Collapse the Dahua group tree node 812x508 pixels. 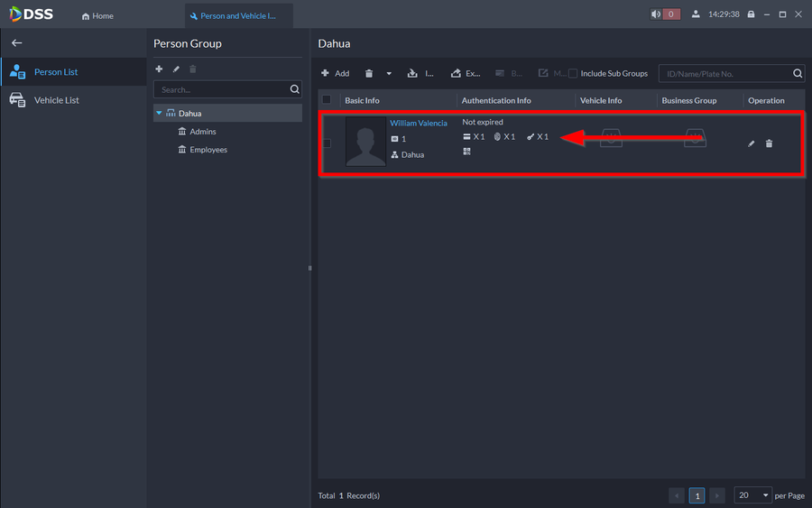[159, 114]
